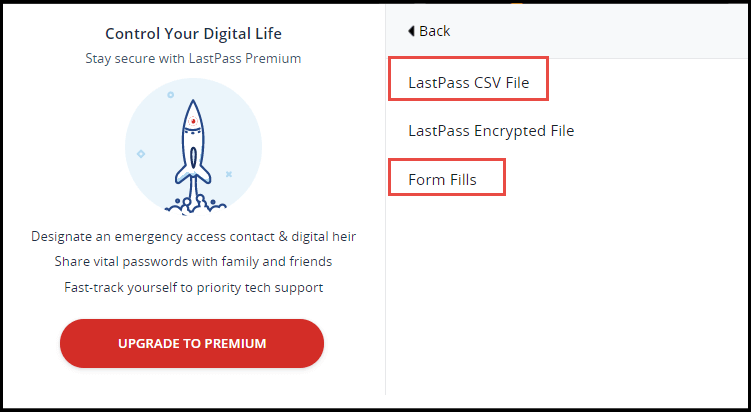Click the Back arrow triangle icon
This screenshot has width=751, height=412.
(x=411, y=31)
